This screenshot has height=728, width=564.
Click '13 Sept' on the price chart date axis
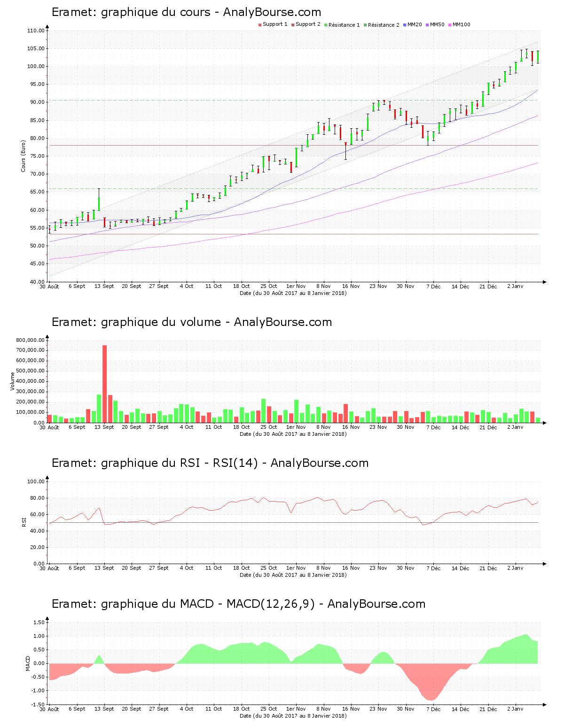[x=104, y=287]
